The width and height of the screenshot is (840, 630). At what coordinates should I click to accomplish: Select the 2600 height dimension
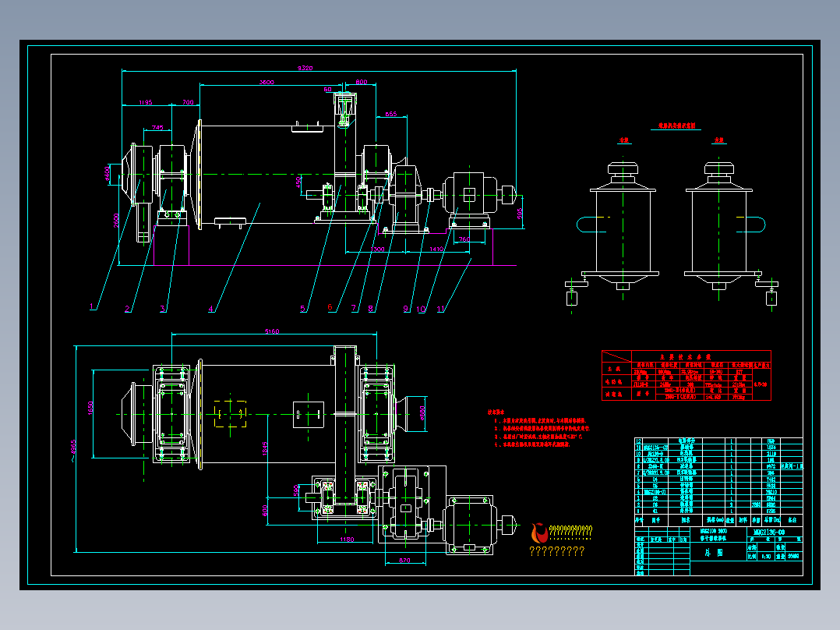point(115,220)
